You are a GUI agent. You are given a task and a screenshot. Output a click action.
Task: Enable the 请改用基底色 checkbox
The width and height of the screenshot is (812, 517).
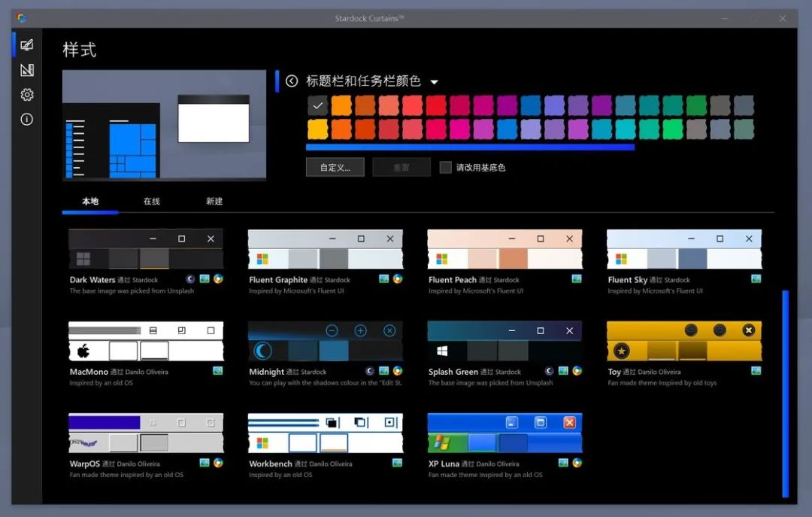tap(445, 168)
